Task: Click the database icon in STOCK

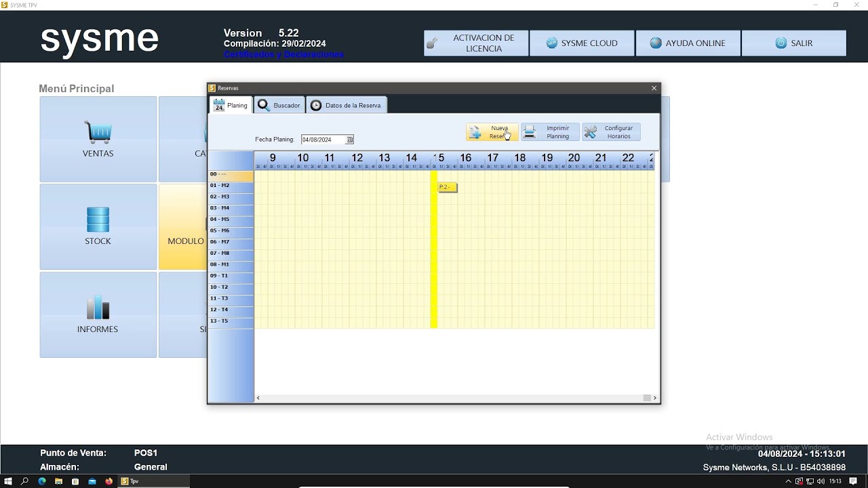Action: [x=98, y=220]
